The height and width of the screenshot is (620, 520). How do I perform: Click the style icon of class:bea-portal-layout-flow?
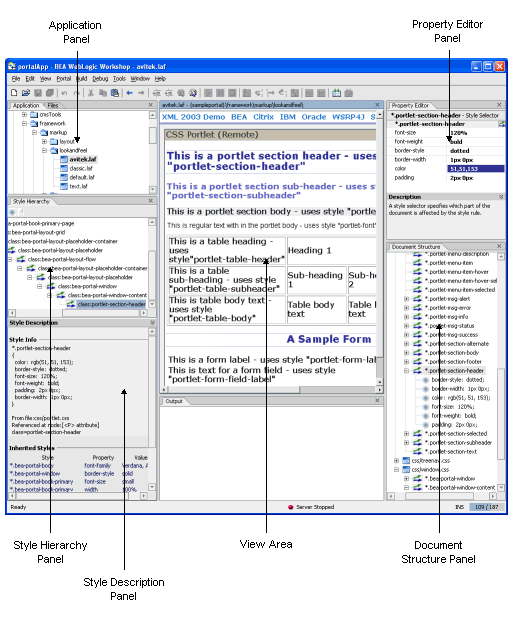[21, 259]
